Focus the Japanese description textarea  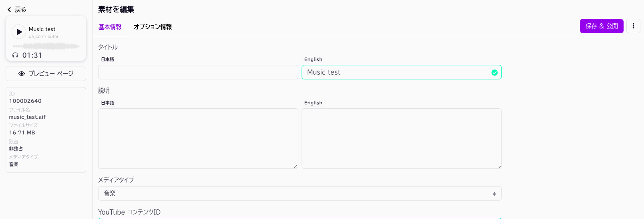pyautogui.click(x=198, y=138)
